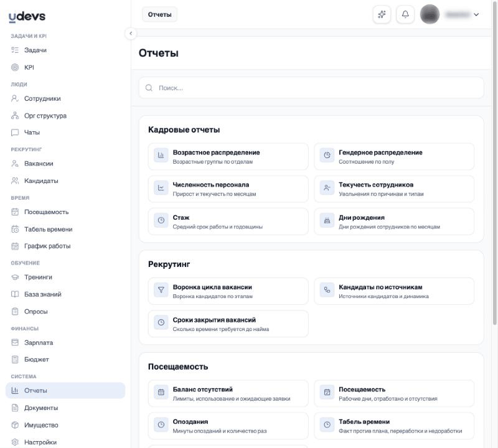Click the udevs logo
The height and width of the screenshot is (448, 498).
tap(27, 17)
